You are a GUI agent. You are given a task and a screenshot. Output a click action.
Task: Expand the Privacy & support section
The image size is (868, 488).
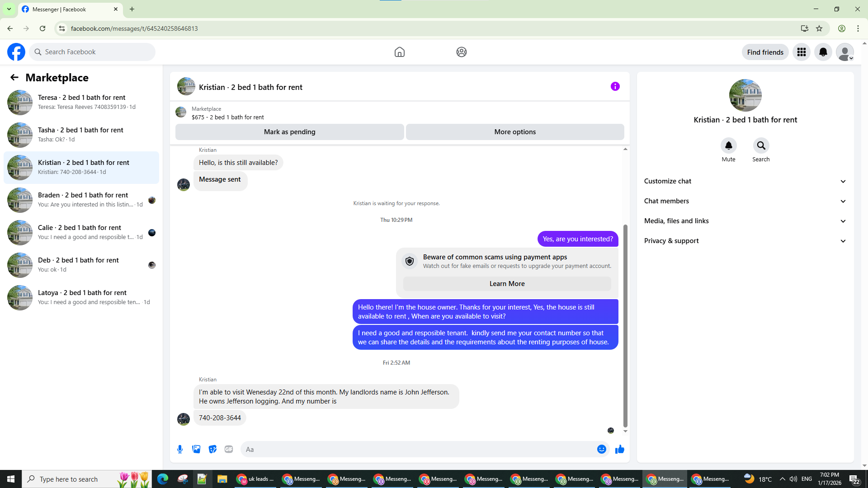pyautogui.click(x=745, y=241)
